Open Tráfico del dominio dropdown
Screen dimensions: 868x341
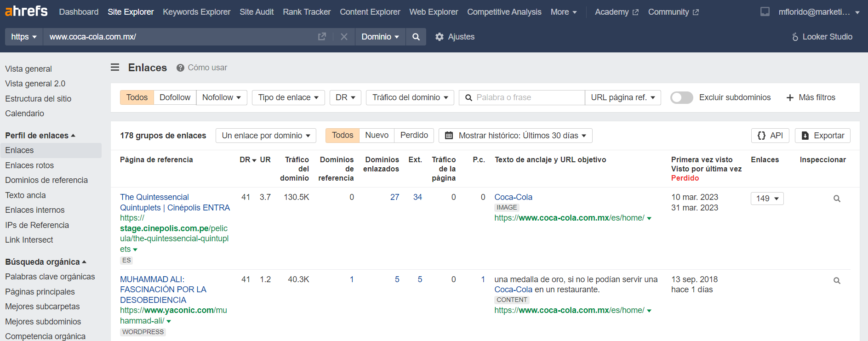410,97
